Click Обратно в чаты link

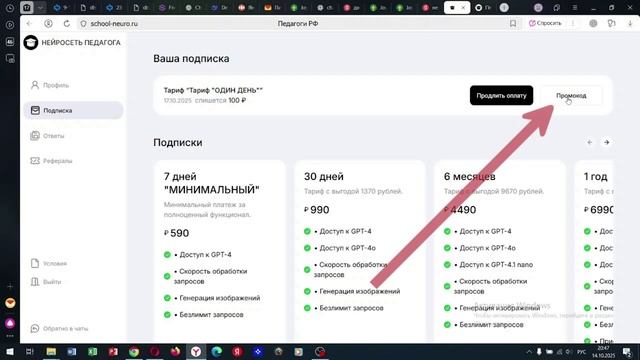pyautogui.click(x=59, y=328)
